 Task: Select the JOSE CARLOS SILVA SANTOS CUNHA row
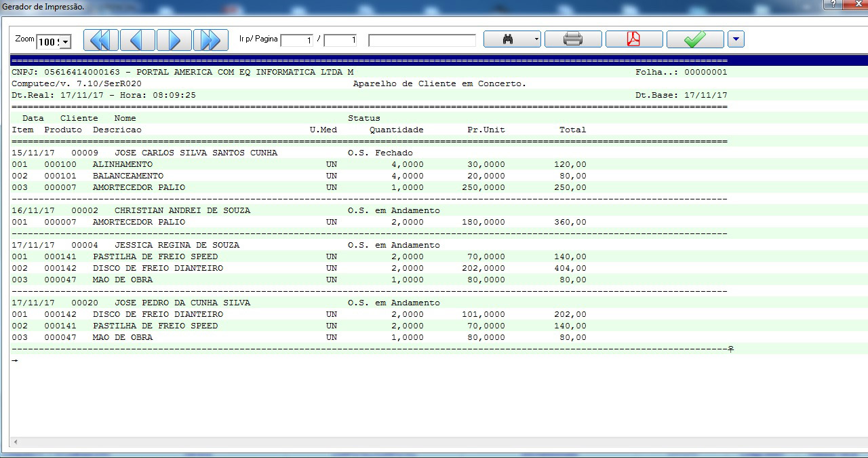pyautogui.click(x=195, y=153)
